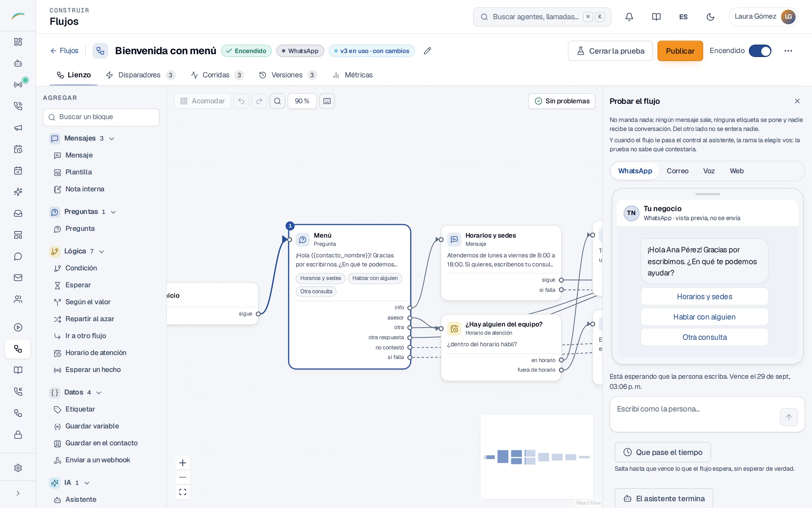Click the Publicar button
The width and height of the screenshot is (812, 508).
(680, 51)
